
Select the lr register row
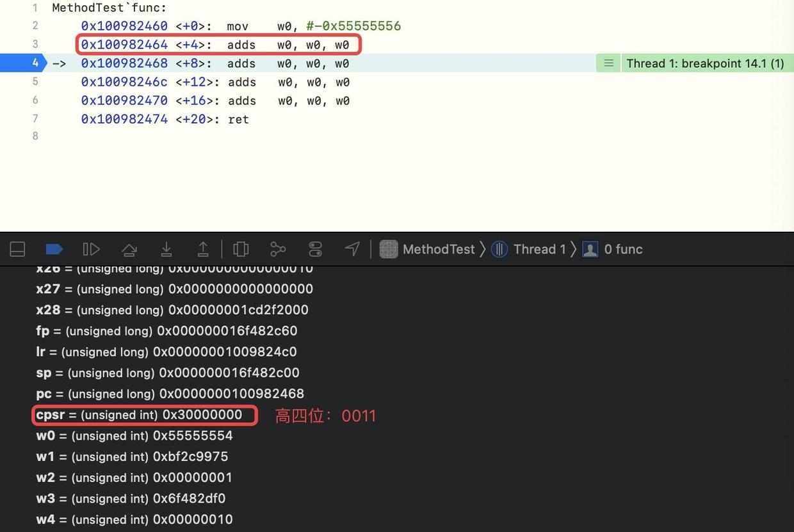(x=166, y=351)
